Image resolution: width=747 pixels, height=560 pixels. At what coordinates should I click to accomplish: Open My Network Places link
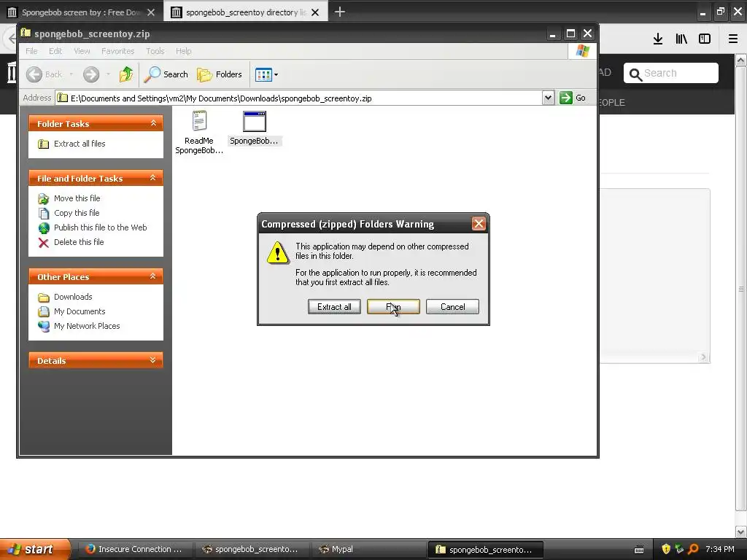87,326
